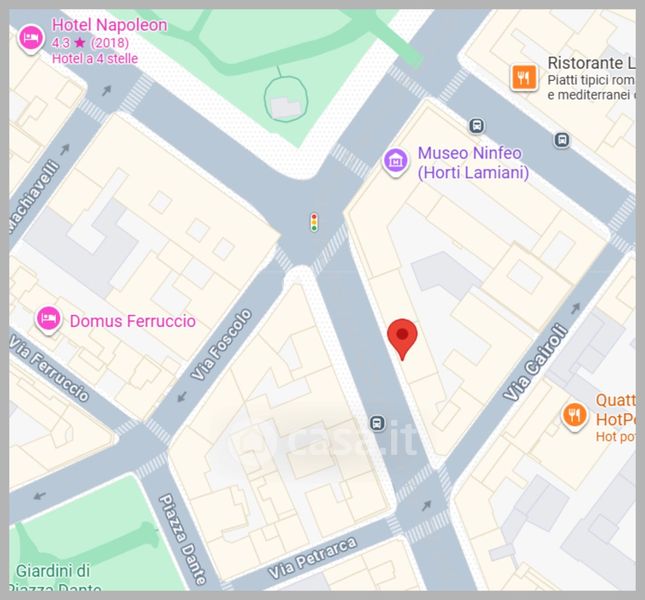This screenshot has width=645, height=600.
Task: Click the orange Ristorante restaurant icon
Action: click(x=524, y=78)
